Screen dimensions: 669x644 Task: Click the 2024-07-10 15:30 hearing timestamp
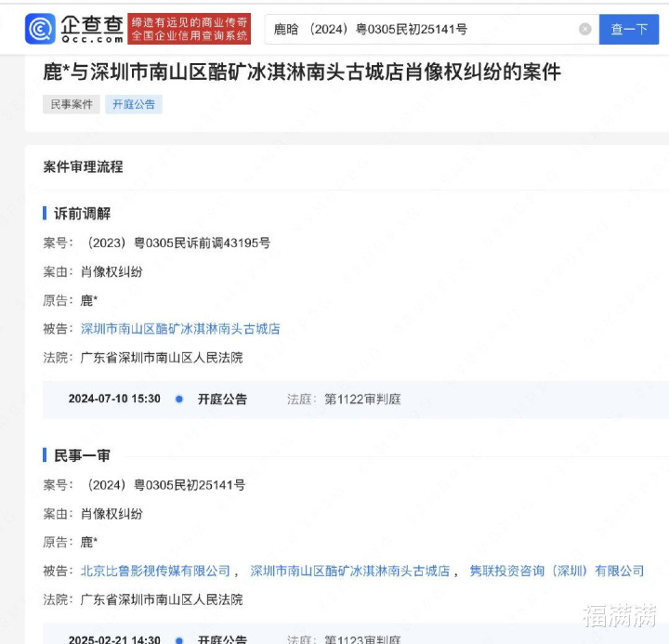[x=114, y=399]
